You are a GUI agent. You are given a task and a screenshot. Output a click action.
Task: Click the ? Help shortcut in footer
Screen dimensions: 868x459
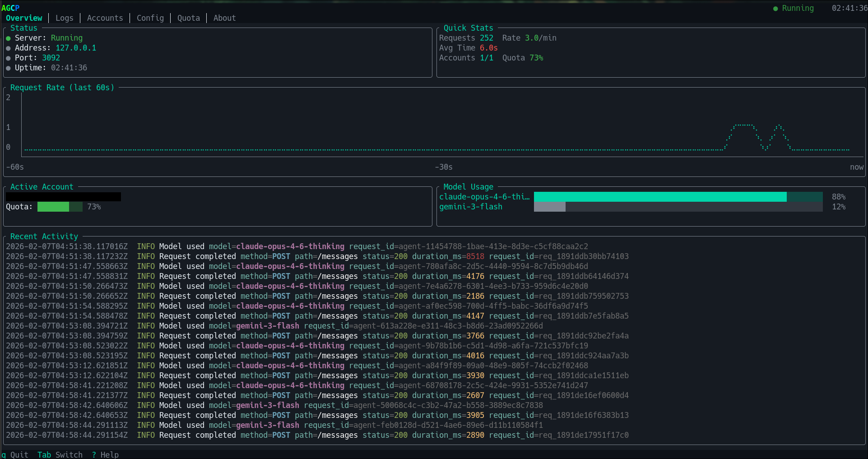[x=105, y=454]
